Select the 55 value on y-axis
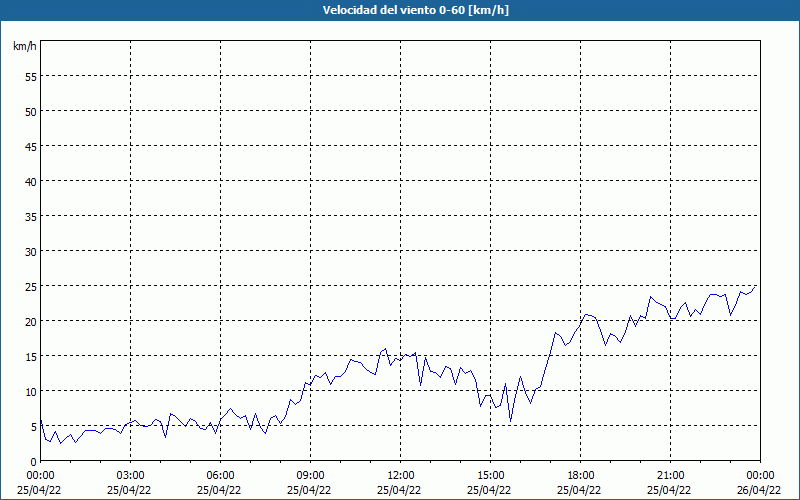Image resolution: width=800 pixels, height=500 pixels. (x=31, y=77)
